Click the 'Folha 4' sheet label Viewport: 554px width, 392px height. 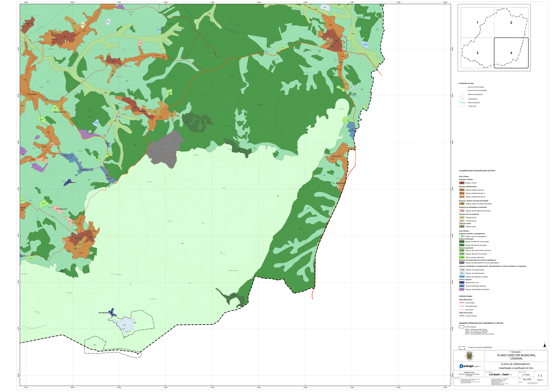[540, 380]
